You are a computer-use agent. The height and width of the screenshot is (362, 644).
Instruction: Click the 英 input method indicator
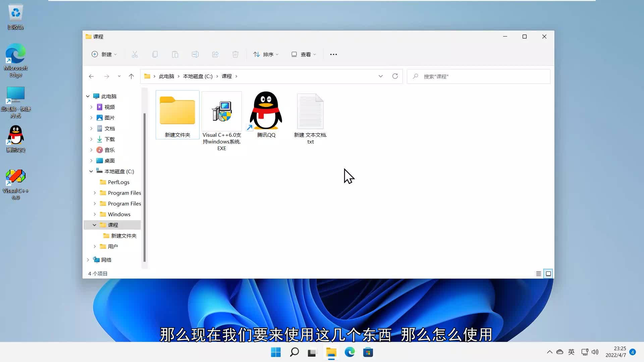tap(571, 352)
